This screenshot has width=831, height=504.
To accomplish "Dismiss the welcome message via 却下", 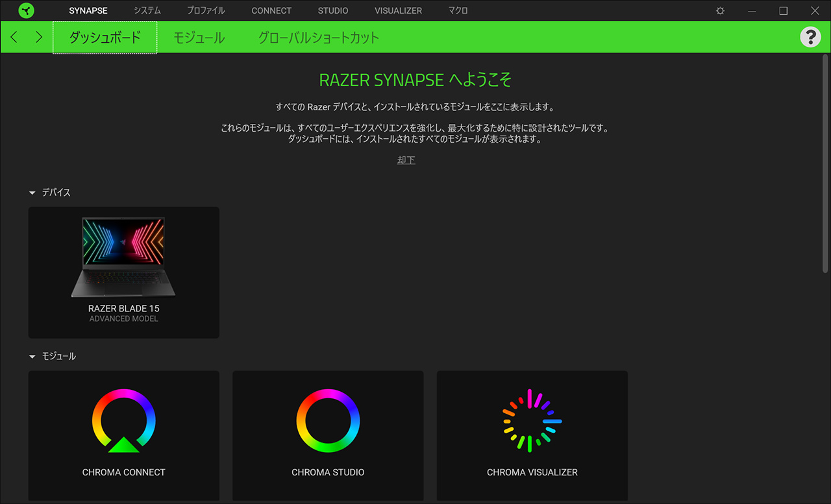I will tap(406, 160).
